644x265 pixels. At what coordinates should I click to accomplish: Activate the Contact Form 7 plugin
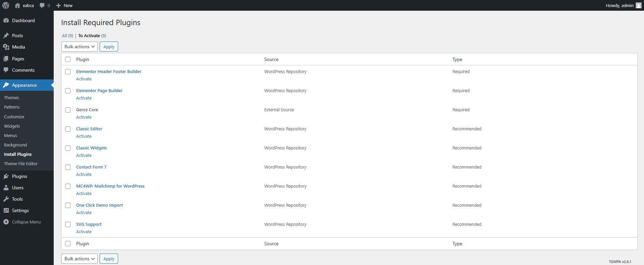pos(84,174)
